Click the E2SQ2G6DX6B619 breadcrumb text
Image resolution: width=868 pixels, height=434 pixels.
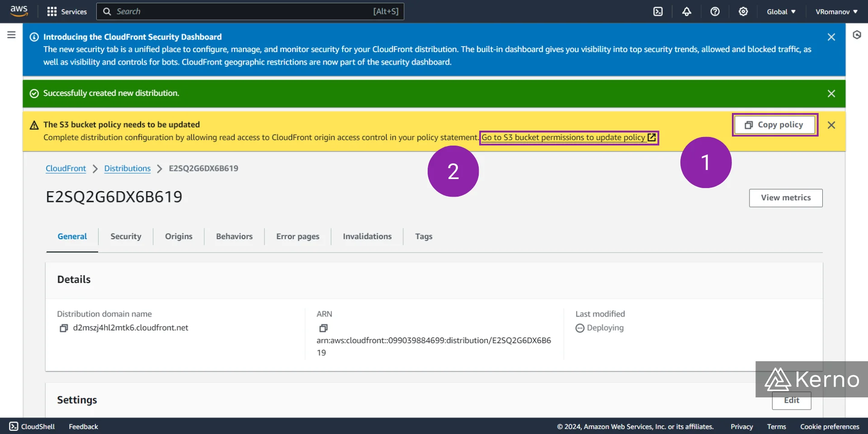(x=203, y=168)
